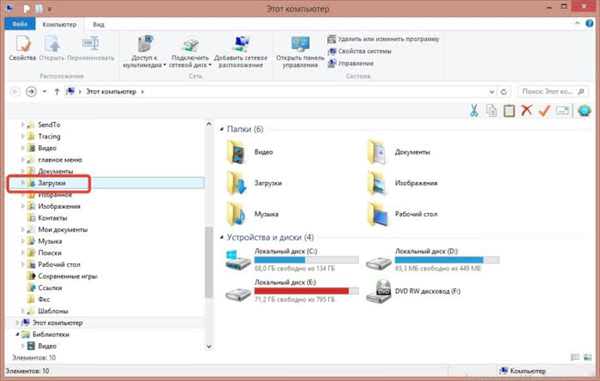Select Ссылки in the navigation tree

(50, 288)
